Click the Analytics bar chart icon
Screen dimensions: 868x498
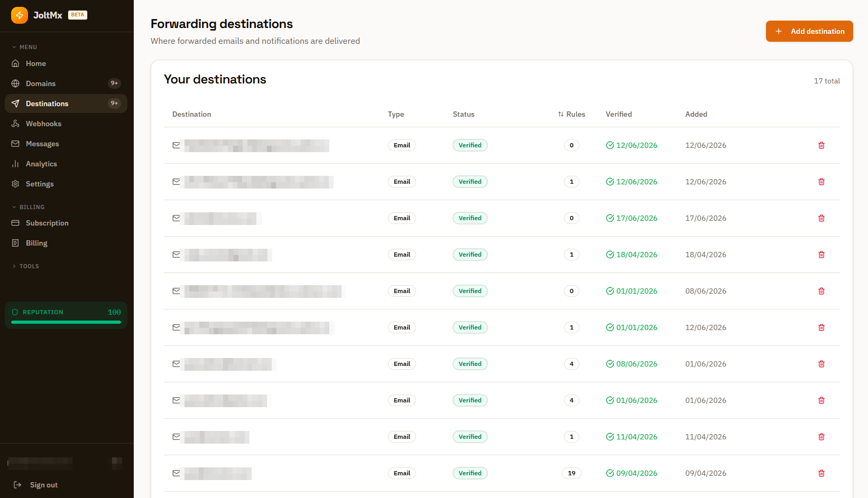pyautogui.click(x=15, y=164)
